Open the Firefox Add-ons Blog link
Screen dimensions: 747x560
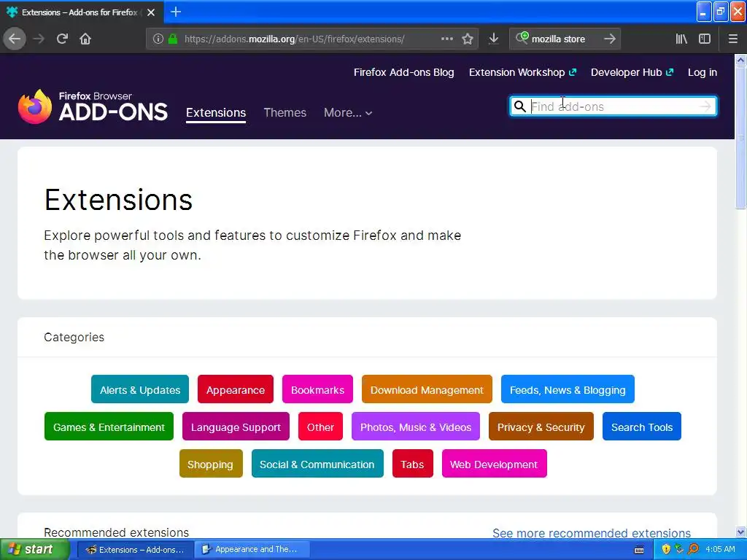coord(403,72)
